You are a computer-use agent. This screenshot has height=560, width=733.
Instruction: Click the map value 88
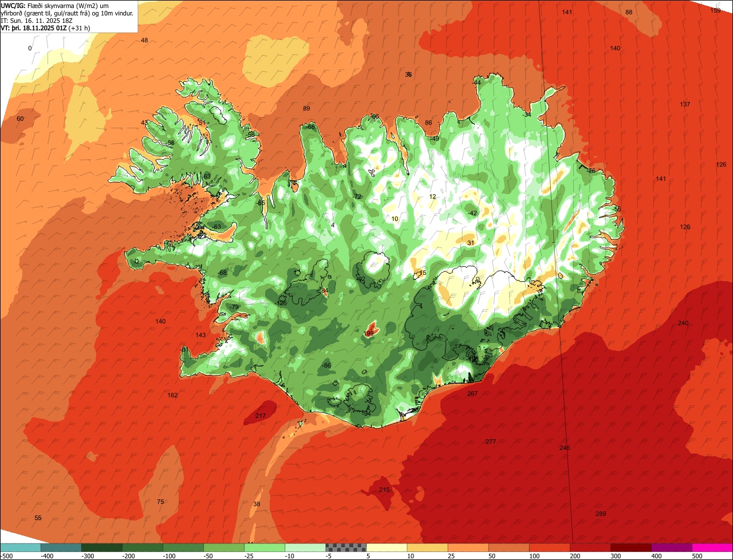click(629, 12)
